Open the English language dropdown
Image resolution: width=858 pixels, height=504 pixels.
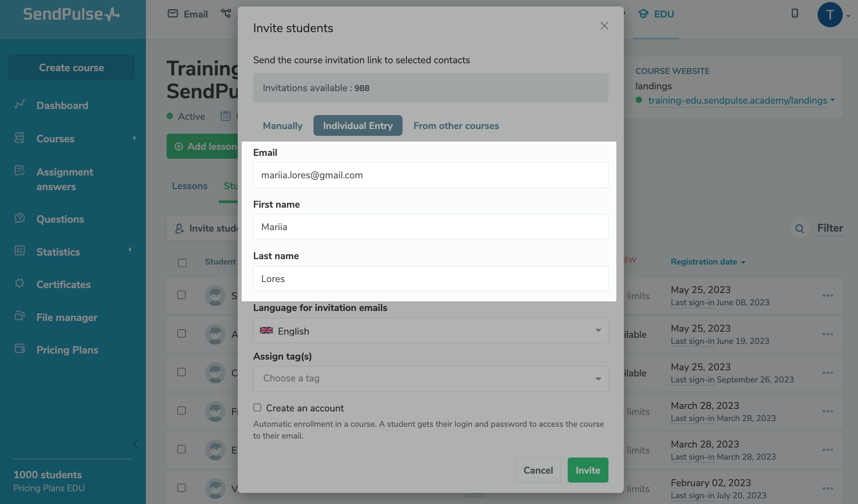pos(430,331)
